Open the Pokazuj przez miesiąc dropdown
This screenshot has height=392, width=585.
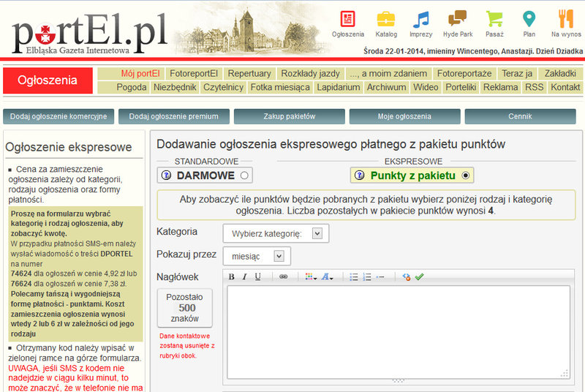tap(257, 256)
